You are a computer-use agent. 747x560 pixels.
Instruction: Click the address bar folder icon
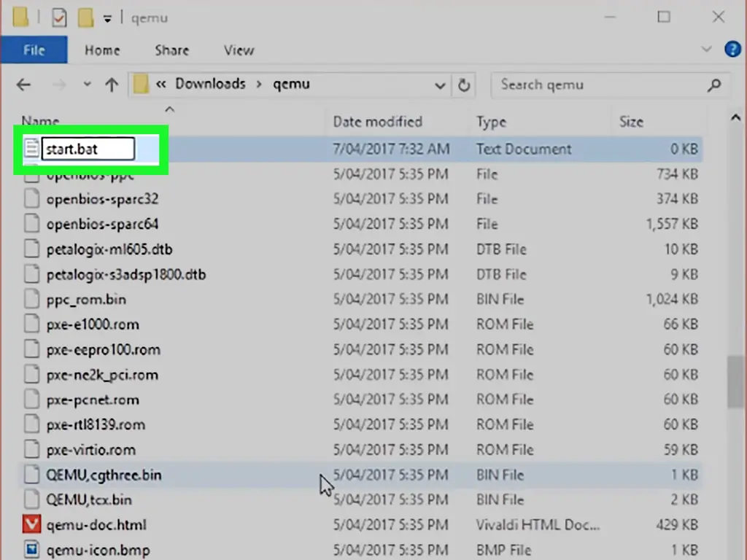141,85
